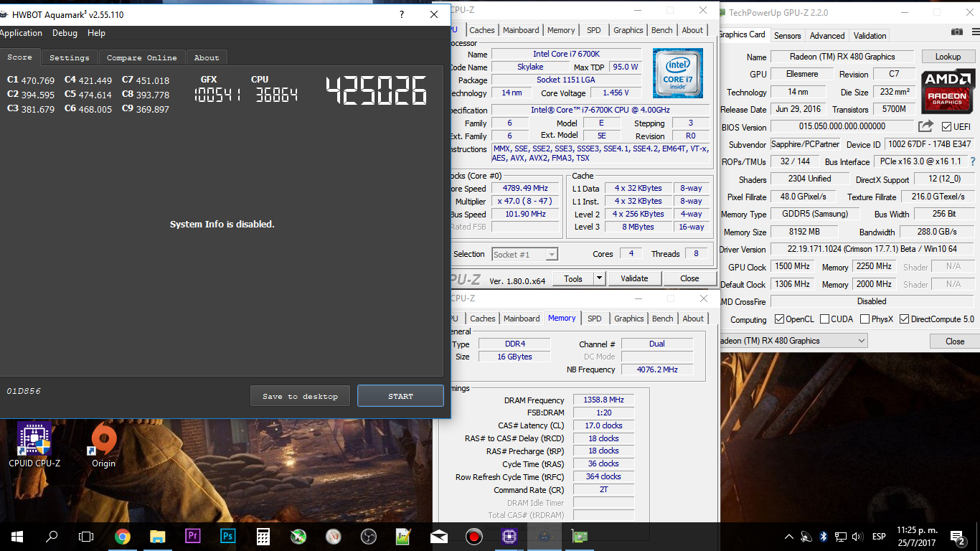Open the Windows Start menu
Image resolution: width=980 pixels, height=551 pixels.
tap(17, 536)
